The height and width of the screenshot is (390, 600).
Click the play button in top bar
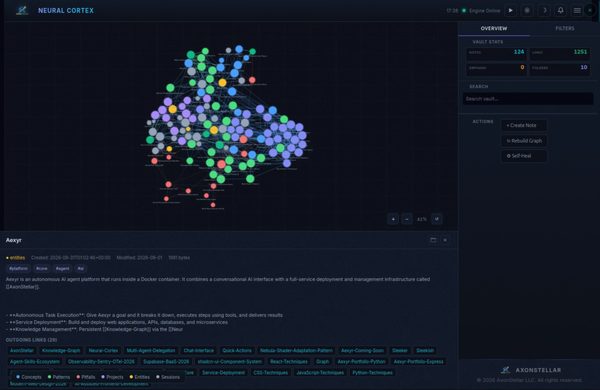click(510, 10)
